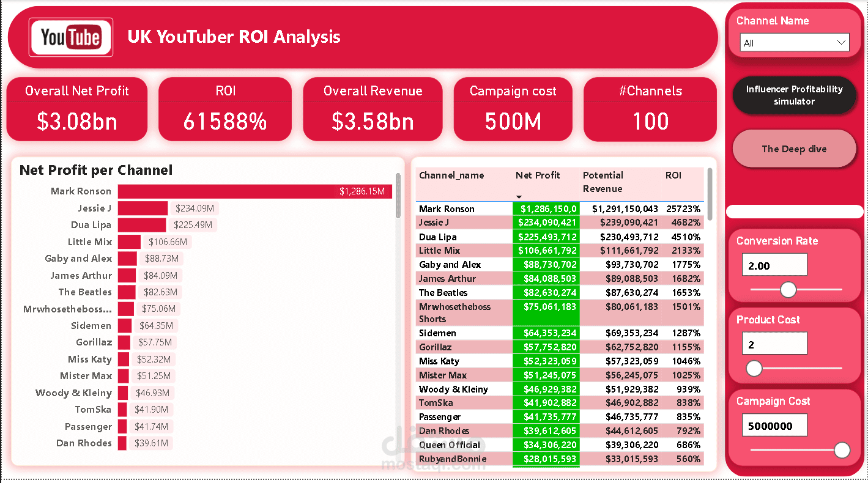Open the Channel Name dropdown

tap(794, 43)
